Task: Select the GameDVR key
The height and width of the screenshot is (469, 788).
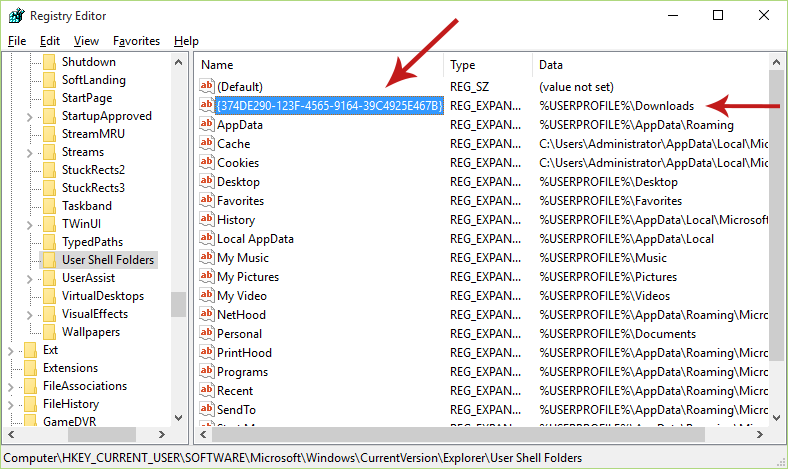Action: point(69,421)
